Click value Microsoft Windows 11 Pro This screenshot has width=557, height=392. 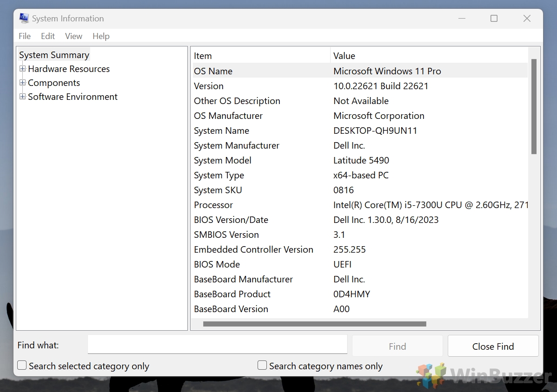tap(387, 72)
